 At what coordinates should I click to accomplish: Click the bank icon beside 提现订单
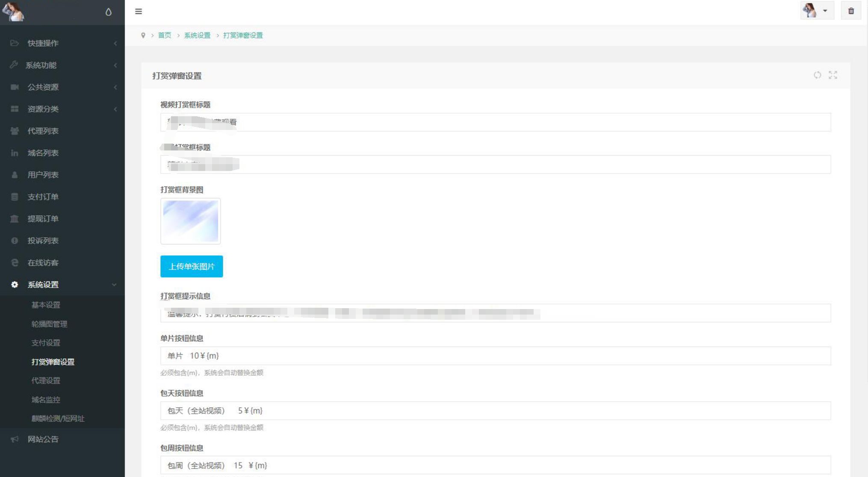tap(14, 219)
